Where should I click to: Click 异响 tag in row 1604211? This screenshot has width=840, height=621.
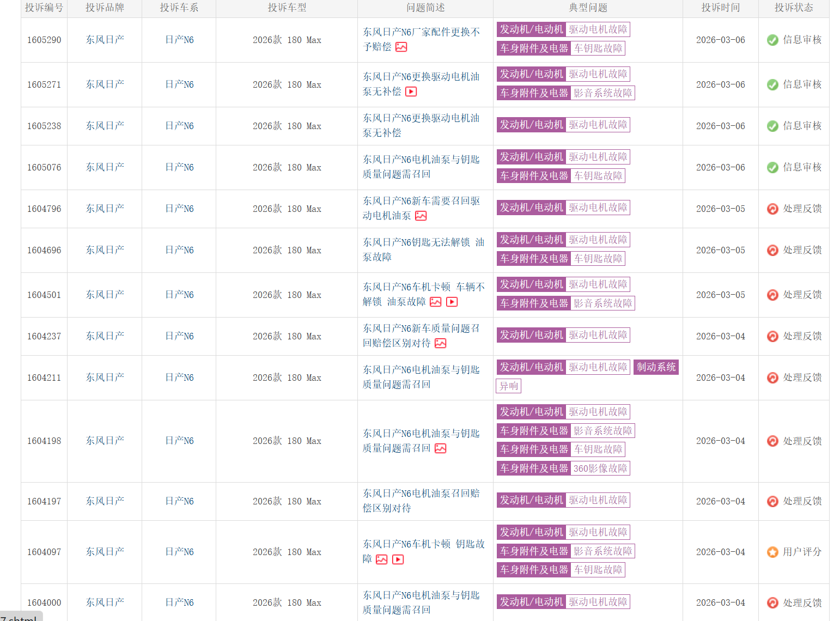coord(508,386)
